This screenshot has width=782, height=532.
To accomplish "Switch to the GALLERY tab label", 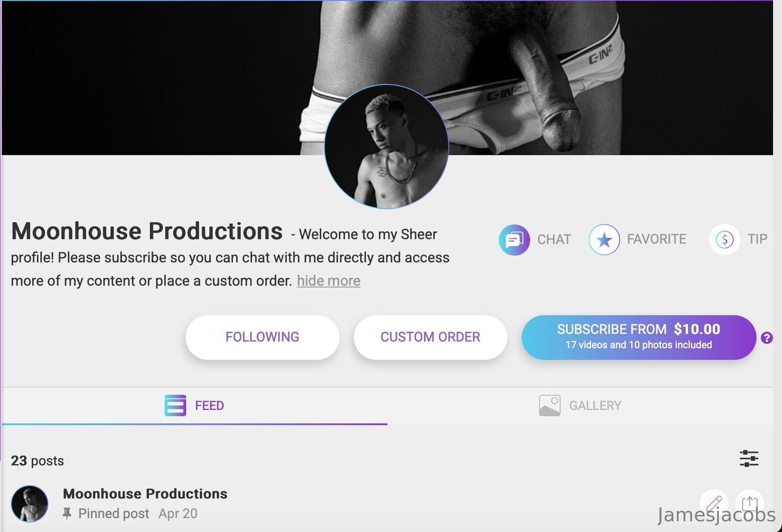I will 595,405.
